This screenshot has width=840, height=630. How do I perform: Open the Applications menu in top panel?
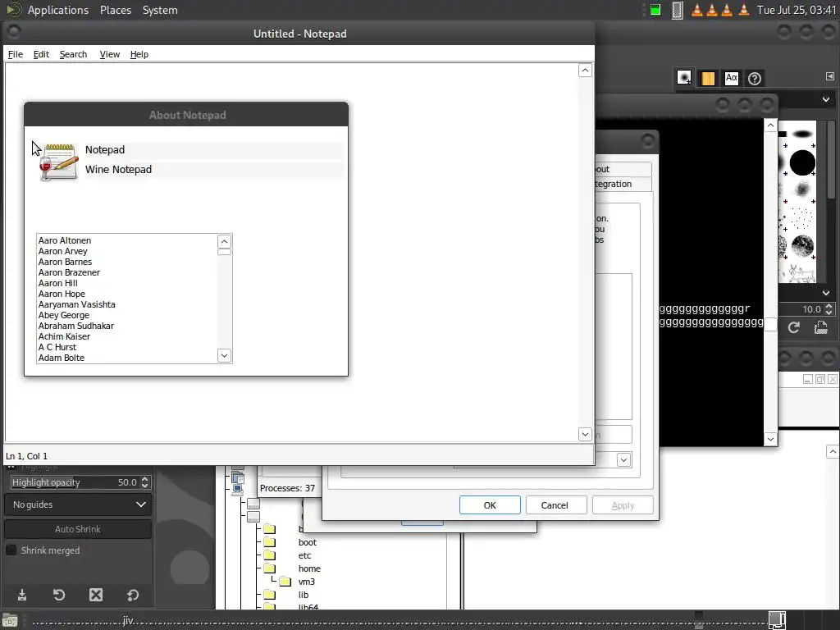pos(58,10)
